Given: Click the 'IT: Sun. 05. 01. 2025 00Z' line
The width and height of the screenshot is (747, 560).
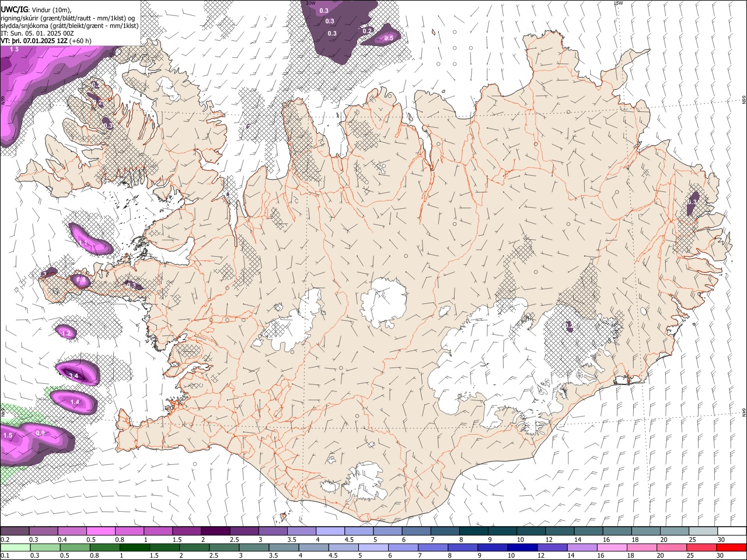Looking at the screenshot, I should click(37, 33).
